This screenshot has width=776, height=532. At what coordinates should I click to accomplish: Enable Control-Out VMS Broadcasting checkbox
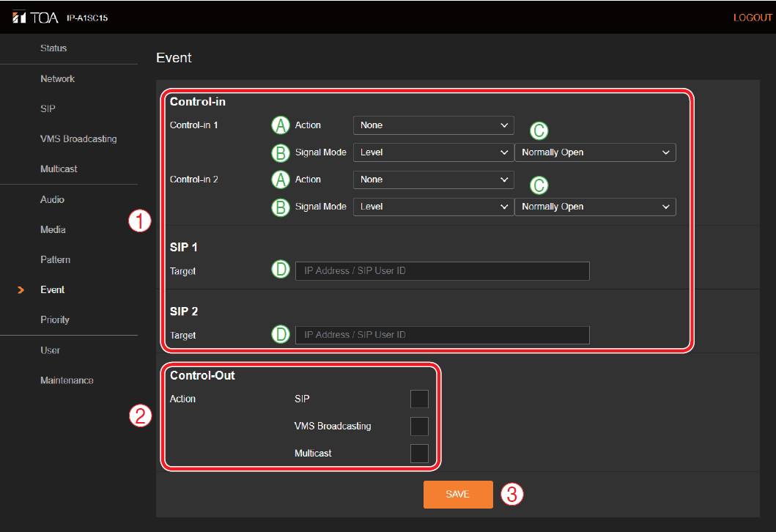(419, 426)
